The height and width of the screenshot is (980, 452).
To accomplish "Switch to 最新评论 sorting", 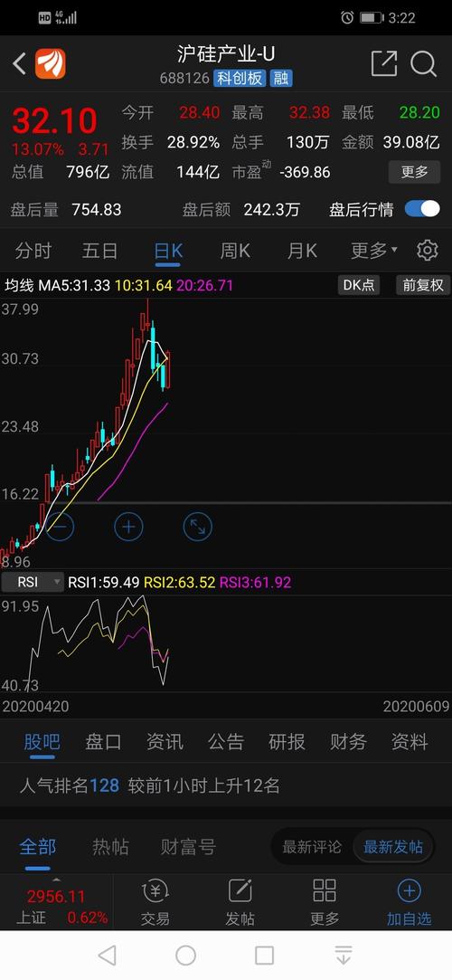I will click(x=312, y=847).
